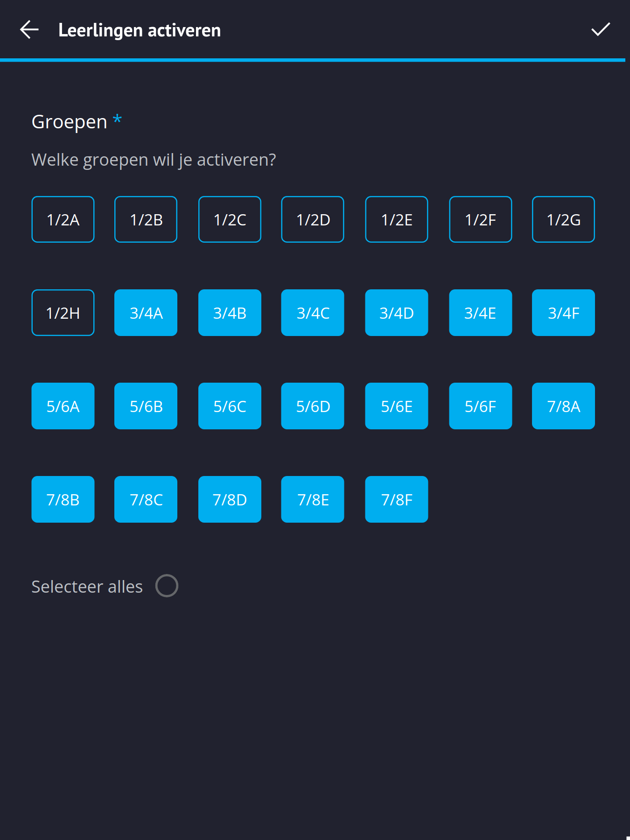Select group 1/2E
Viewport: 630px width, 840px height.
point(396,219)
